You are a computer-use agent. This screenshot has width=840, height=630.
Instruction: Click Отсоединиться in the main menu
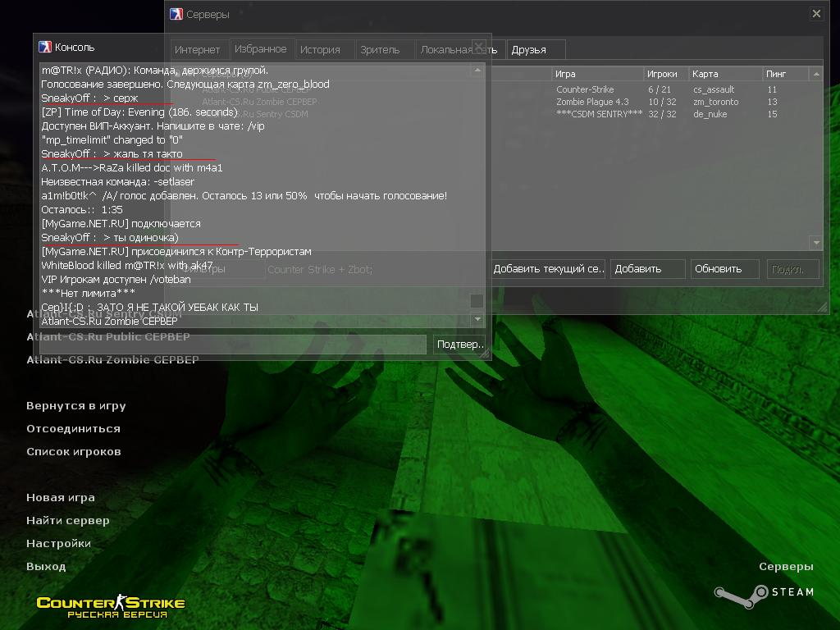73,429
